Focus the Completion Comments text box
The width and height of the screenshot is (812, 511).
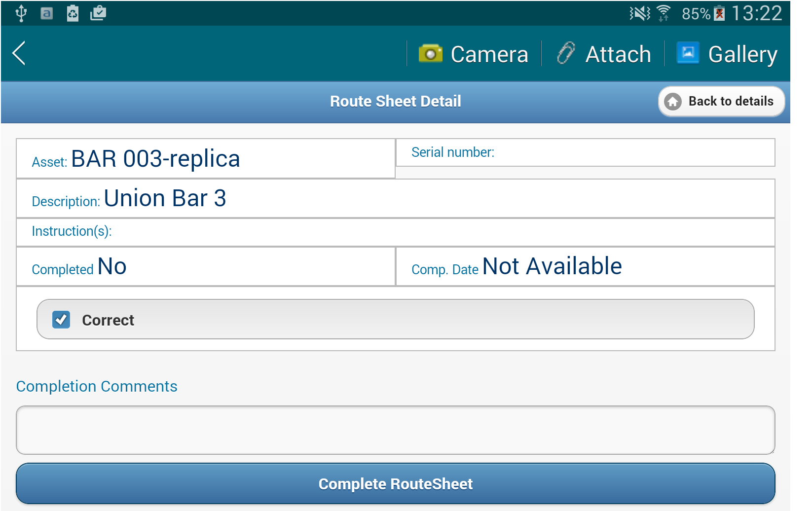[x=395, y=430]
